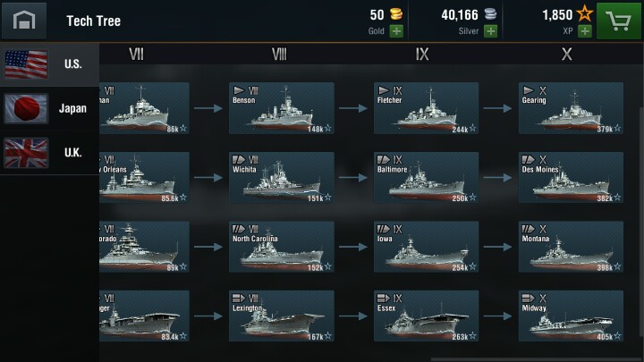Viewport: 644px width, 362px height.
Task: Click the XP star icon
Action: (586, 14)
